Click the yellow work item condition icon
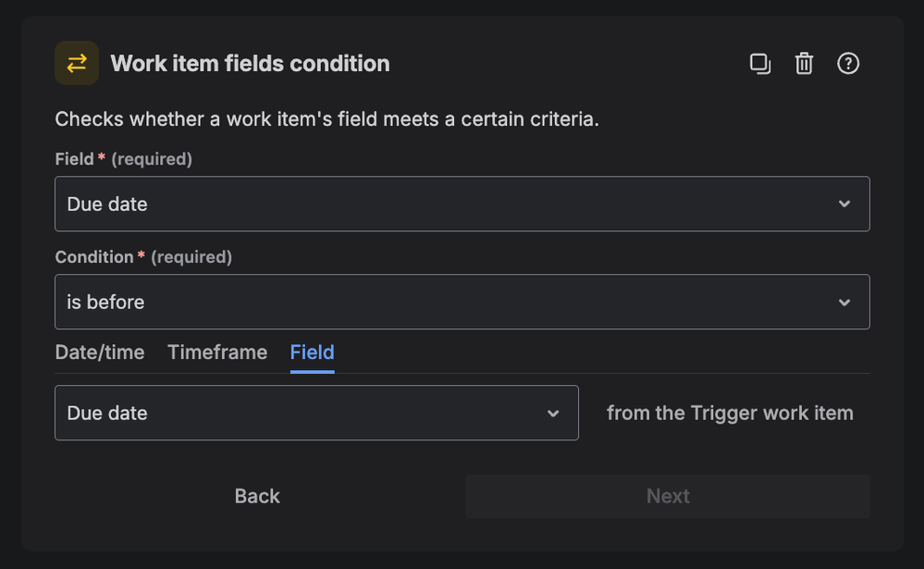924x569 pixels. pos(77,63)
